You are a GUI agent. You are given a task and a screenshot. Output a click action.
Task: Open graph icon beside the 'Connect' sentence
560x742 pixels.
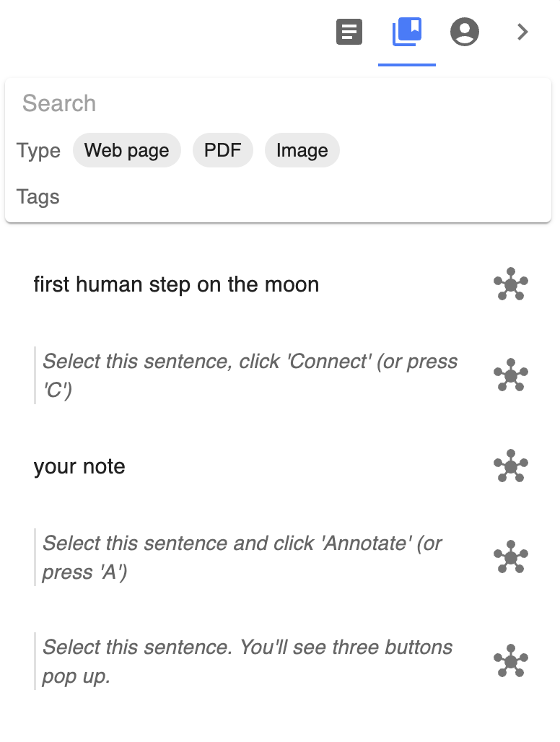(511, 375)
